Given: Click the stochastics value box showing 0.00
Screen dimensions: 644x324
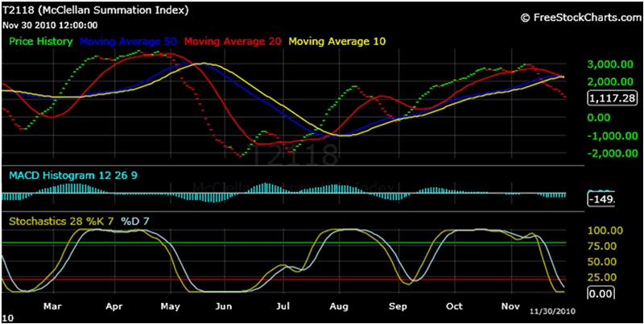Looking at the screenshot, I should (x=601, y=293).
